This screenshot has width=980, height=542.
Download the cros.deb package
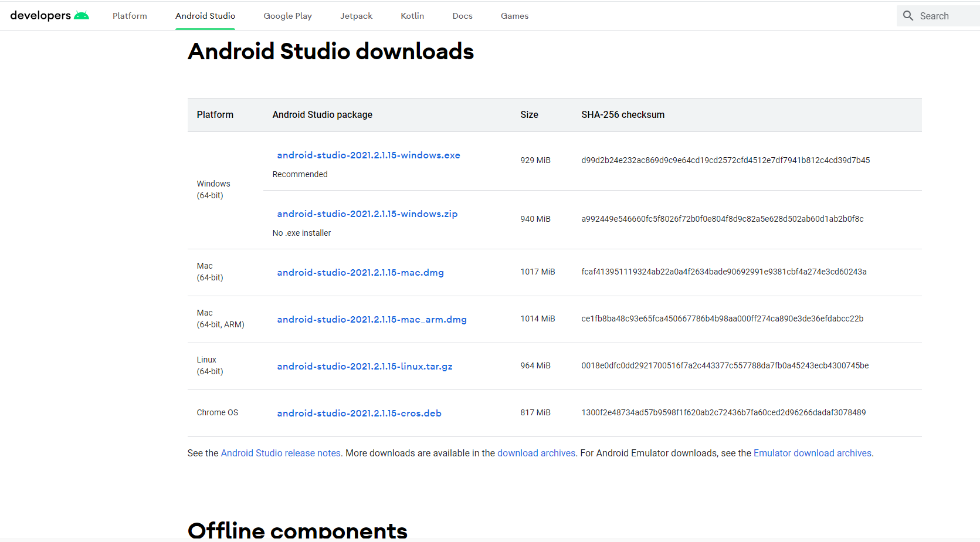359,414
